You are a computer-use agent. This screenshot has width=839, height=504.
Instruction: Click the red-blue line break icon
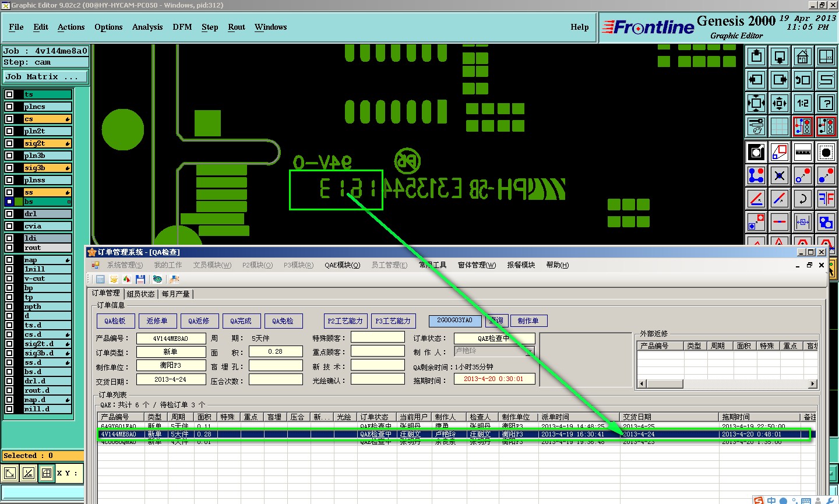point(780,222)
